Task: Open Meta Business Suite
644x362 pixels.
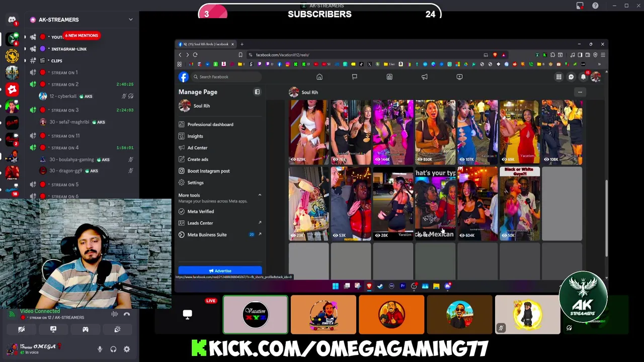Action: tap(220, 235)
